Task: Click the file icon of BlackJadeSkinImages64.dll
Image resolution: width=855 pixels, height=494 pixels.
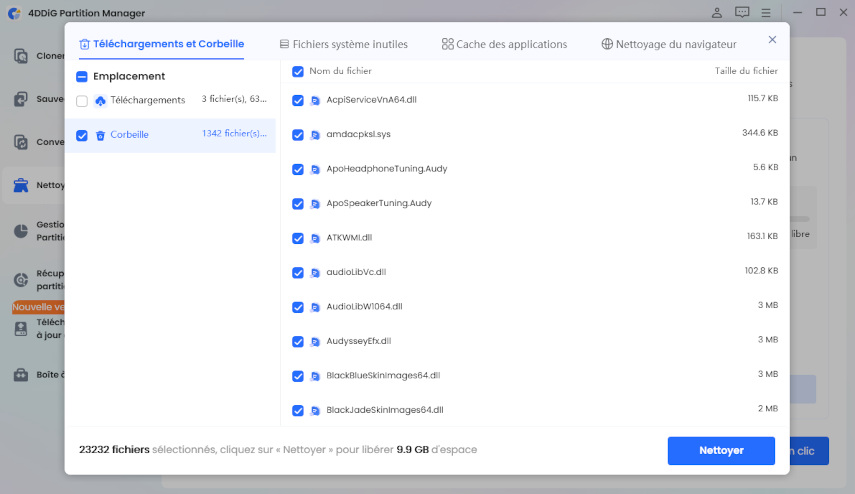Action: (x=315, y=411)
